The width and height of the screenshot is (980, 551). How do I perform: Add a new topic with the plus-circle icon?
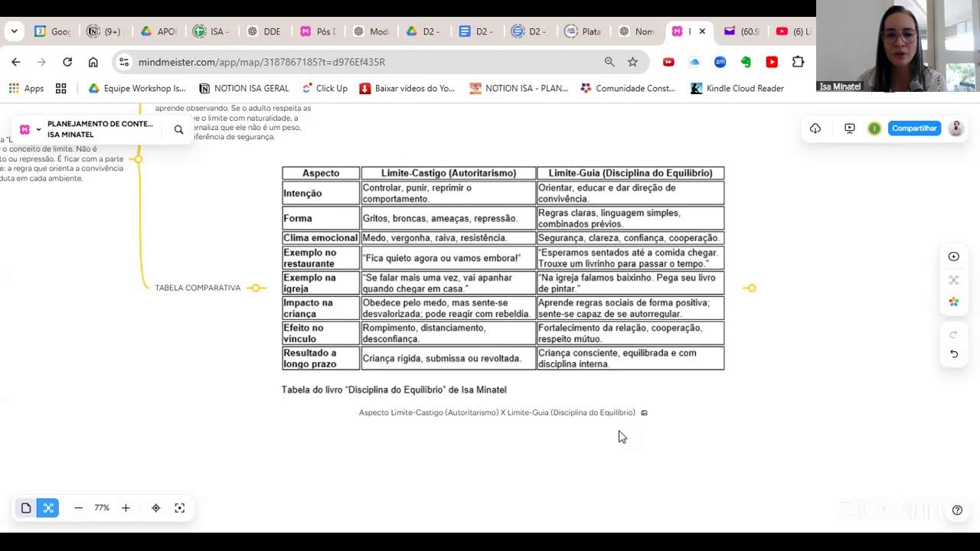tap(954, 256)
